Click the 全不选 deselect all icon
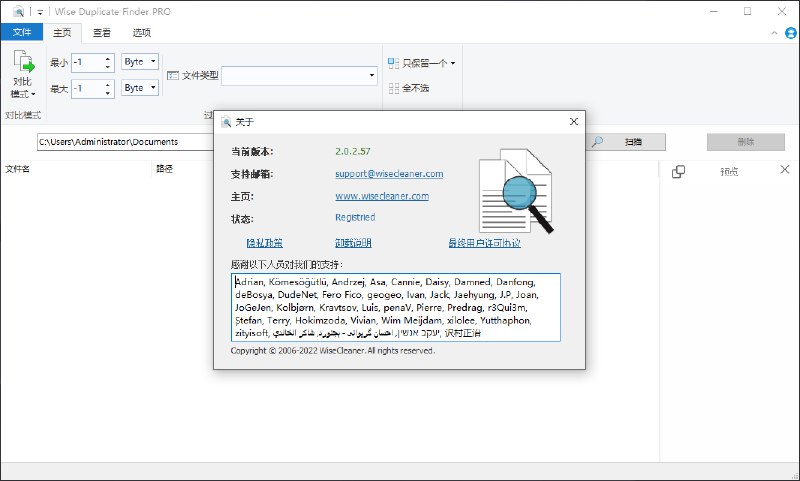Image resolution: width=800 pixels, height=481 pixels. 394,88
